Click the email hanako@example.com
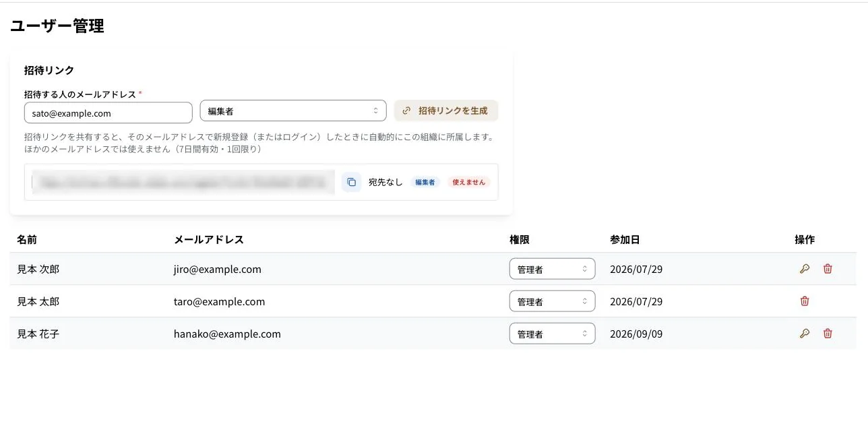 point(227,334)
